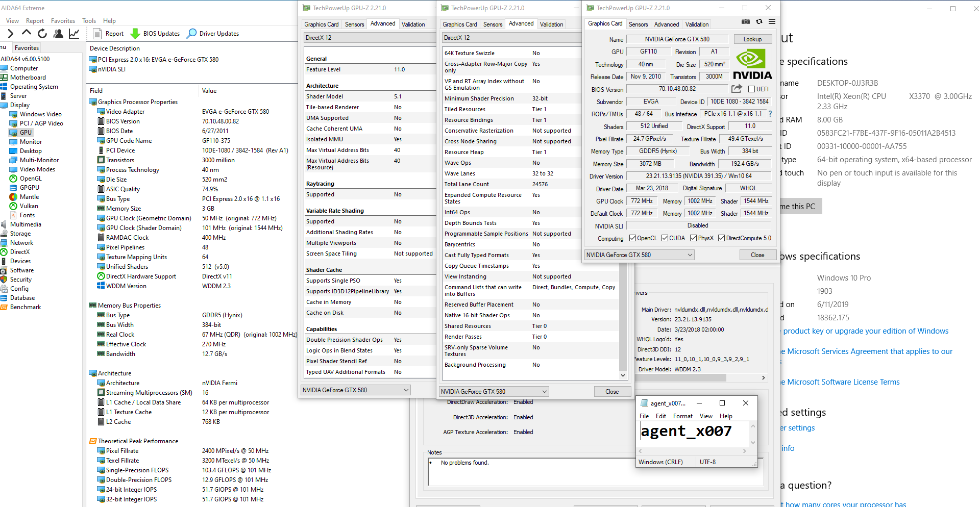Viewport: 980px width, 507px height.
Task: Click the AIDA64 graph chart toolbar icon
Action: (x=75, y=34)
